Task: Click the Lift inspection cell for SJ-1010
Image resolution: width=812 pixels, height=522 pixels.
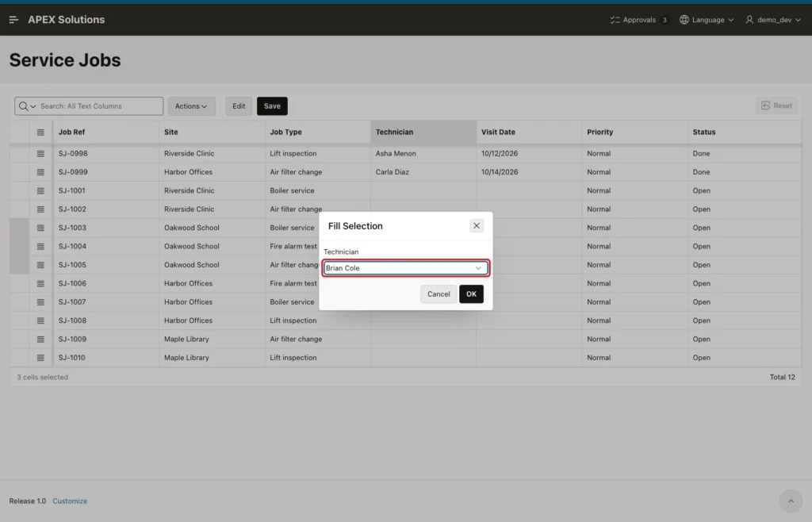Action: point(318,358)
